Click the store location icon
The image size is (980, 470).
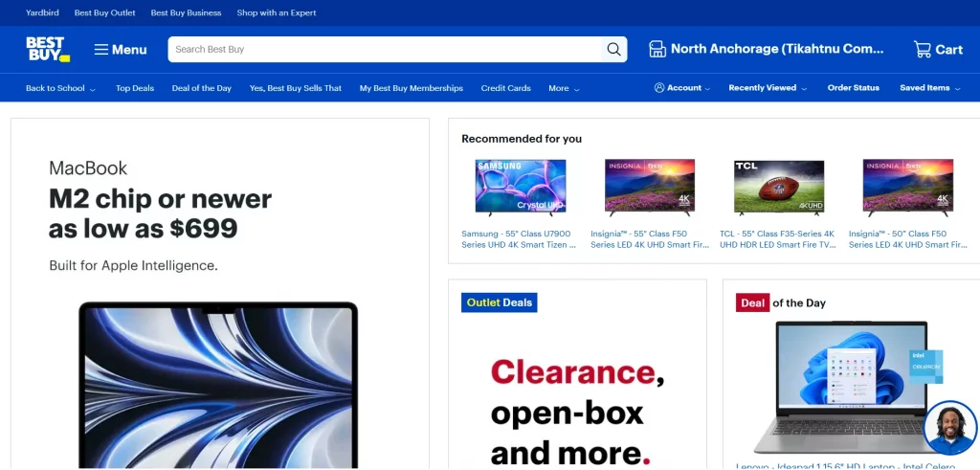tap(657, 50)
